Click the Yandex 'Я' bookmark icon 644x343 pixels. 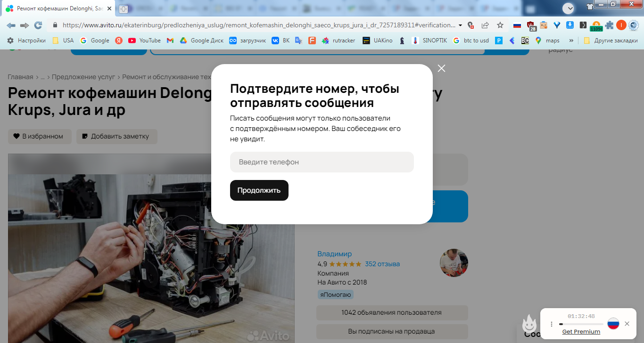[x=119, y=41]
